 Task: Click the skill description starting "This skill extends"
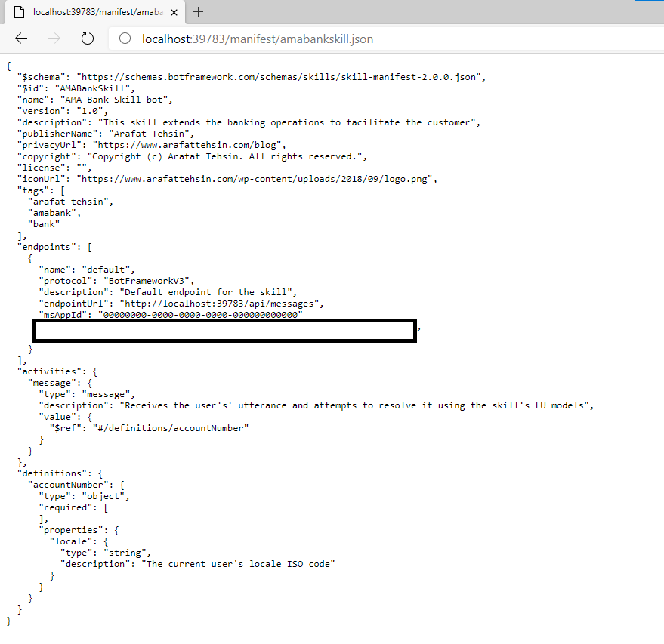pos(287,122)
